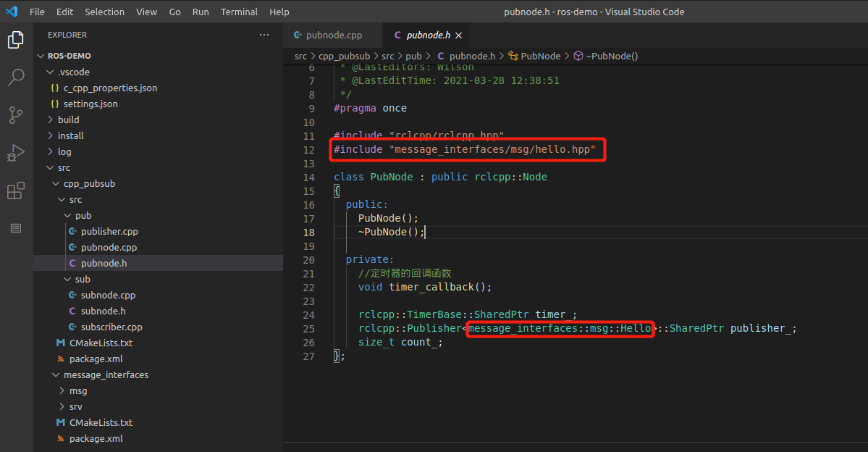Open the Run and Debug view

(x=15, y=153)
